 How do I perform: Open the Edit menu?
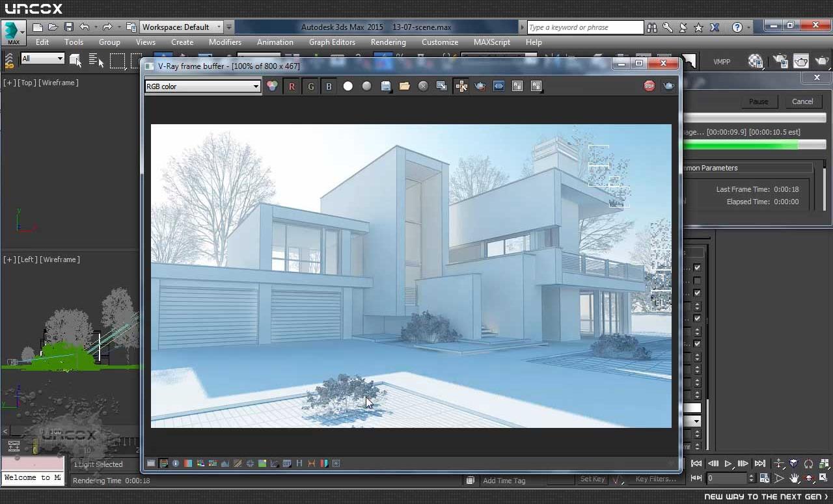42,42
